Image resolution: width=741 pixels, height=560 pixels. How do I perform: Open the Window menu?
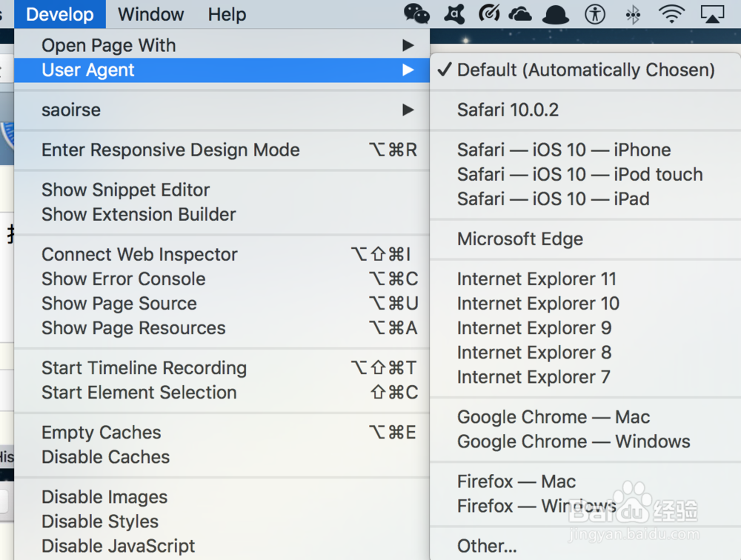[150, 14]
